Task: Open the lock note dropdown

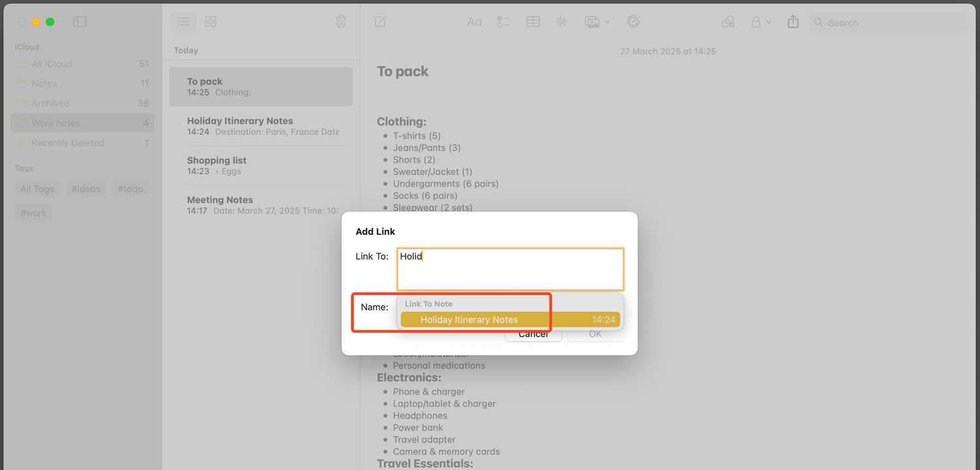Action: (760, 22)
